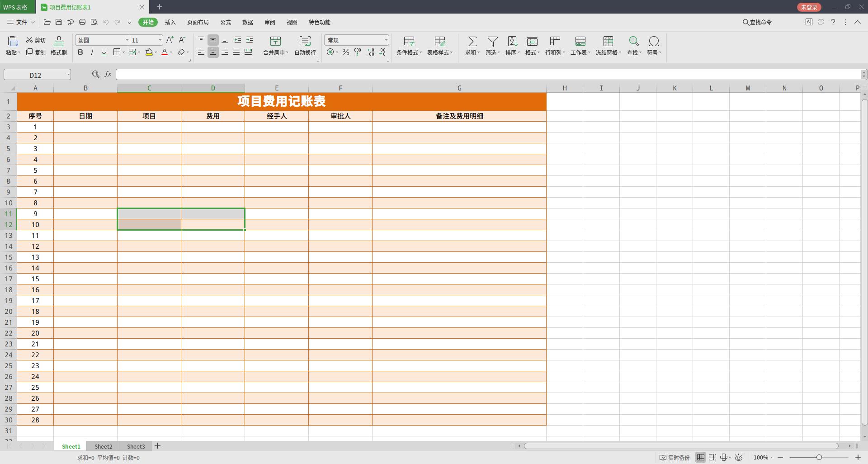
Task: Toggle bold formatting
Action: 80,52
